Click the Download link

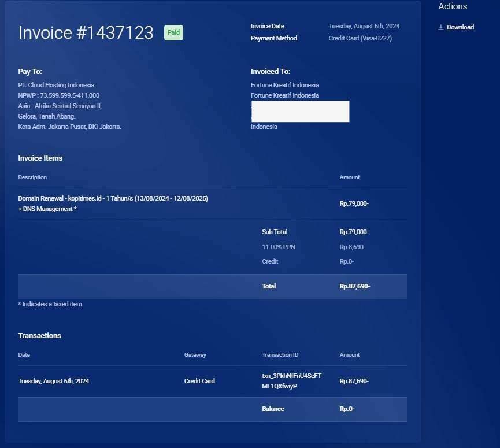point(460,27)
